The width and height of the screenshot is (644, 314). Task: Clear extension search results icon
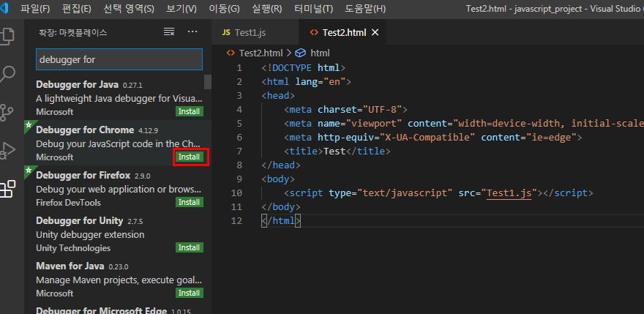point(169,32)
